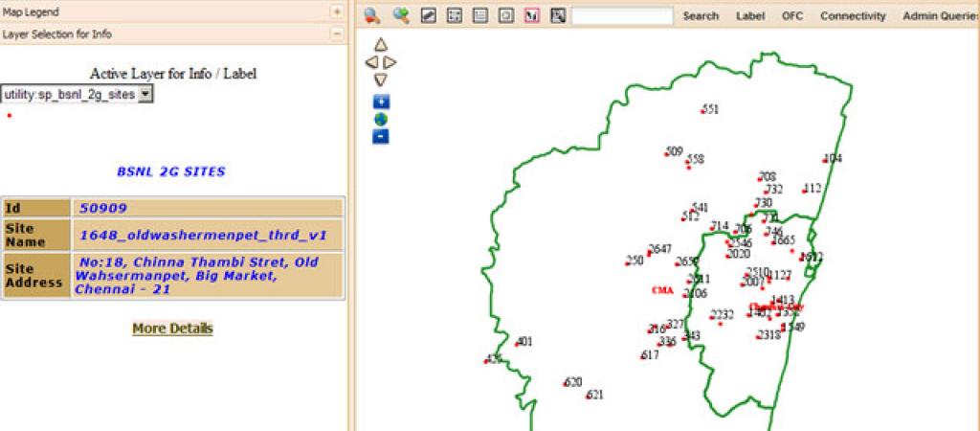Zoom out using blue minus button
980x431 pixels.
point(381,136)
